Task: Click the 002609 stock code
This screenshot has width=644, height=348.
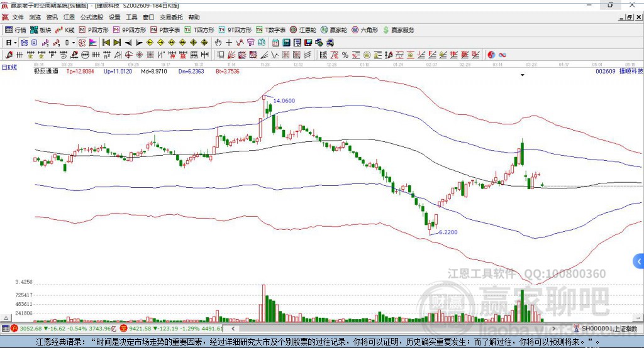Action: click(x=606, y=72)
